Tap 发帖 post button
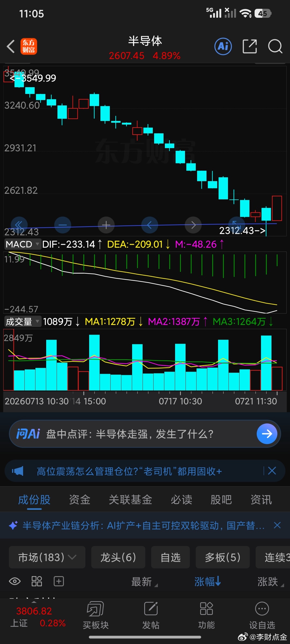 151,616
